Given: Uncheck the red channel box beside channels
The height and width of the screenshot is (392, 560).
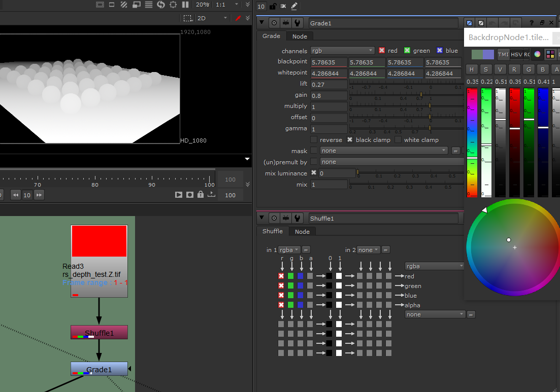Looking at the screenshot, I should (x=382, y=50).
